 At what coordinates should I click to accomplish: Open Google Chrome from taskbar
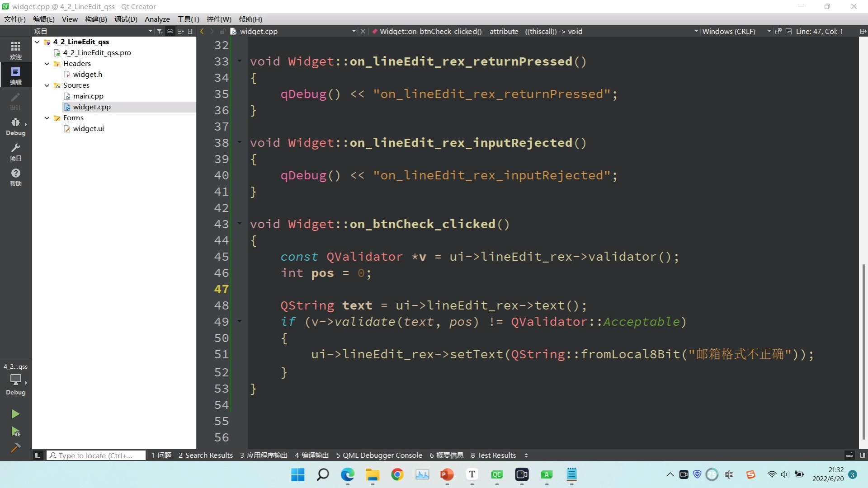pos(397,474)
